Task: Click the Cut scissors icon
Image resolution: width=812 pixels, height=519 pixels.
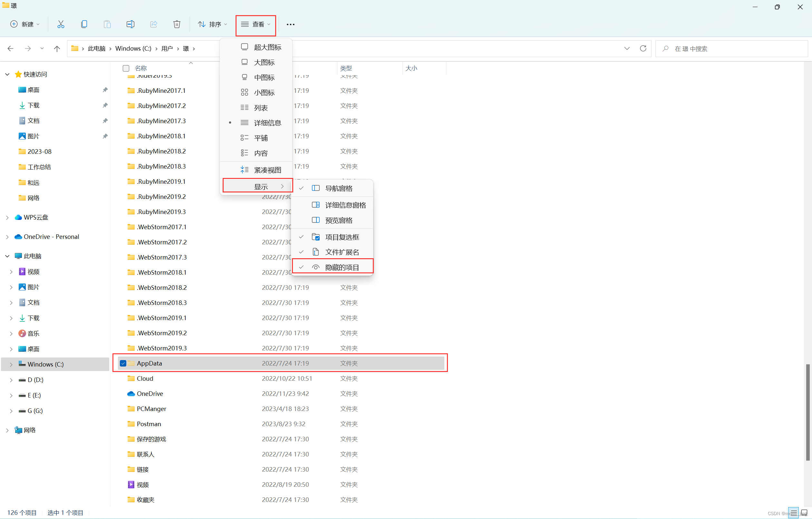Action: pos(61,24)
